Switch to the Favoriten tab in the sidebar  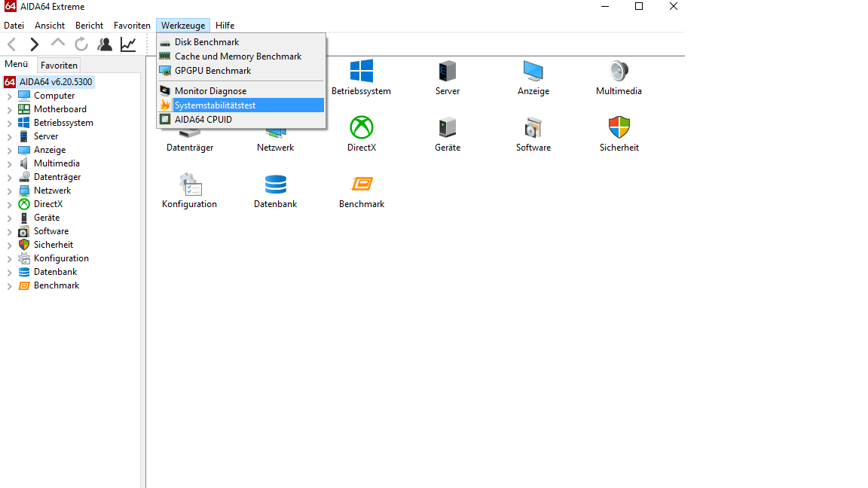coord(59,66)
